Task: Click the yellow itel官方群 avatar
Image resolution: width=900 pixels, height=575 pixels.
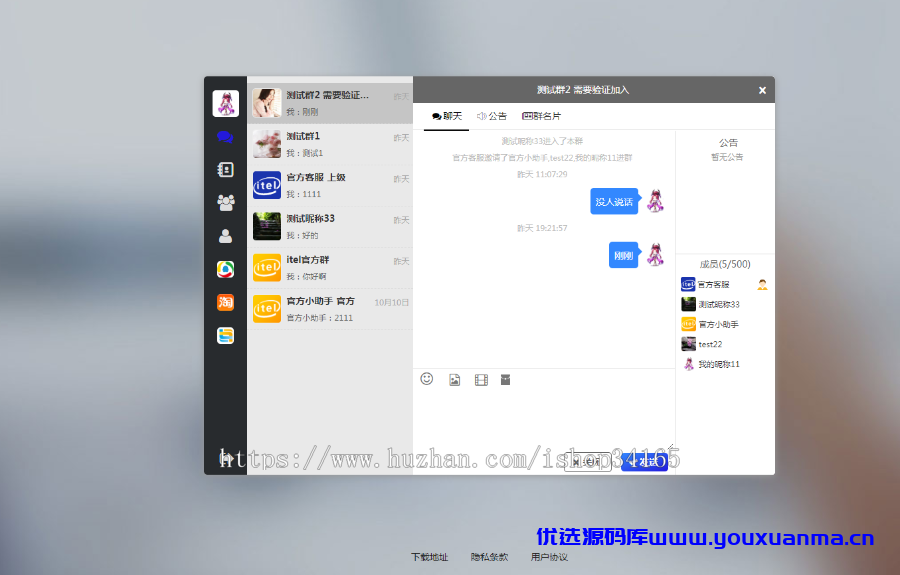Action: tap(267, 268)
